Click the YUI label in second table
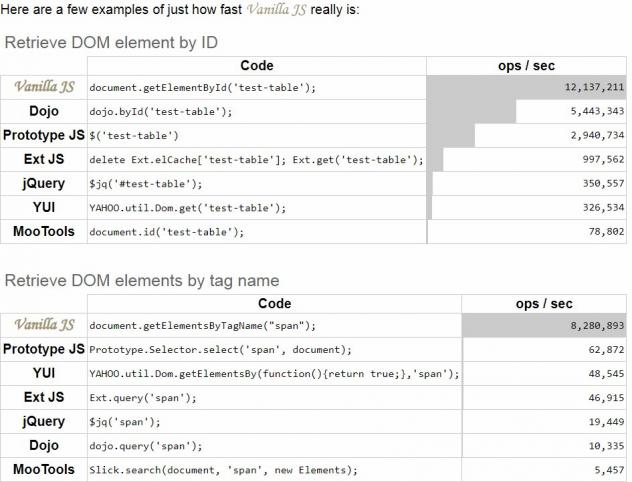632x482 pixels. [x=43, y=373]
